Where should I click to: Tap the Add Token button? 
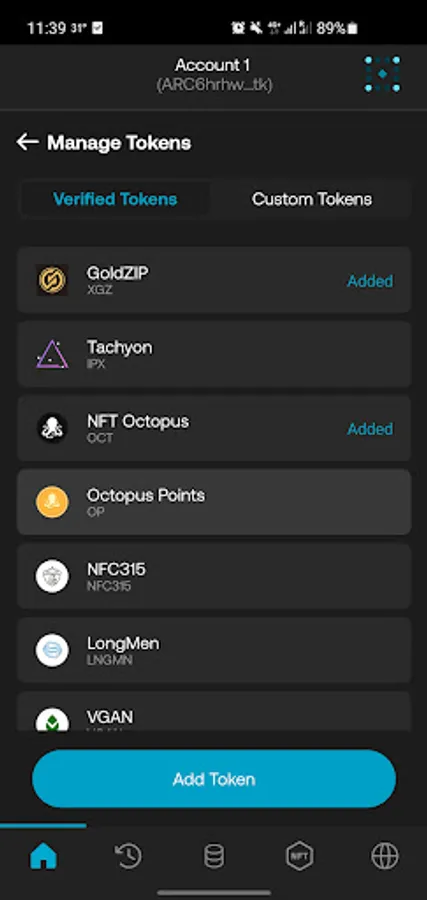pyautogui.click(x=214, y=779)
